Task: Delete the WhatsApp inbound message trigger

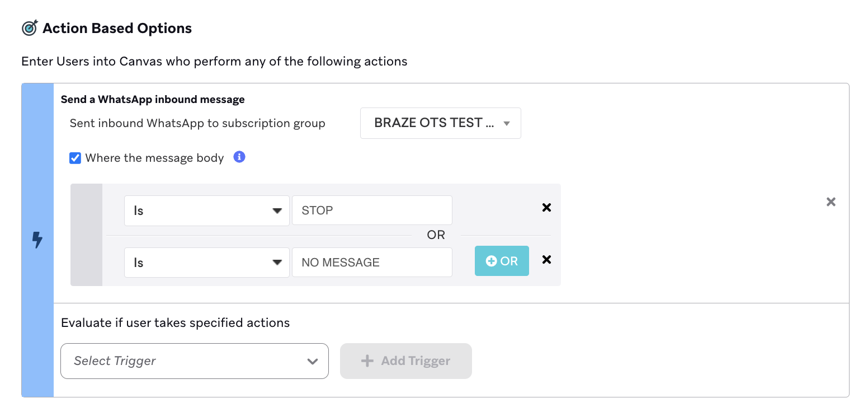Action: click(831, 202)
